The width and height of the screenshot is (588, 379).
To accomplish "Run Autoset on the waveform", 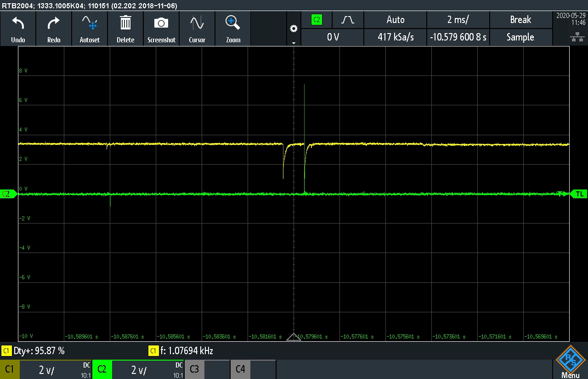I will 90,29.
